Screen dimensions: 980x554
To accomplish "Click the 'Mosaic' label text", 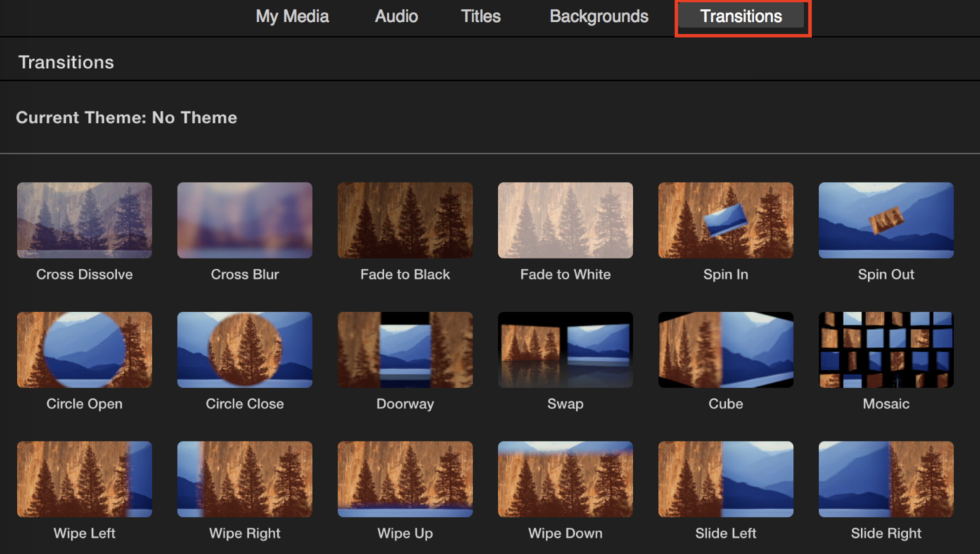I will coord(886,404).
